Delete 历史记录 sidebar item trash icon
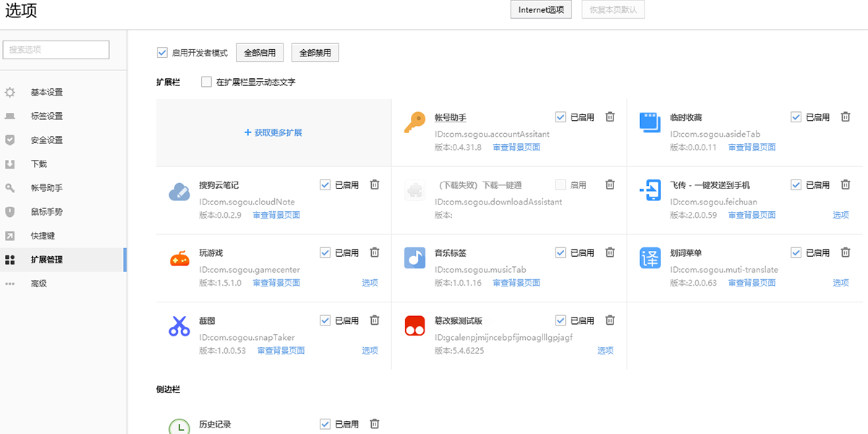 (375, 424)
